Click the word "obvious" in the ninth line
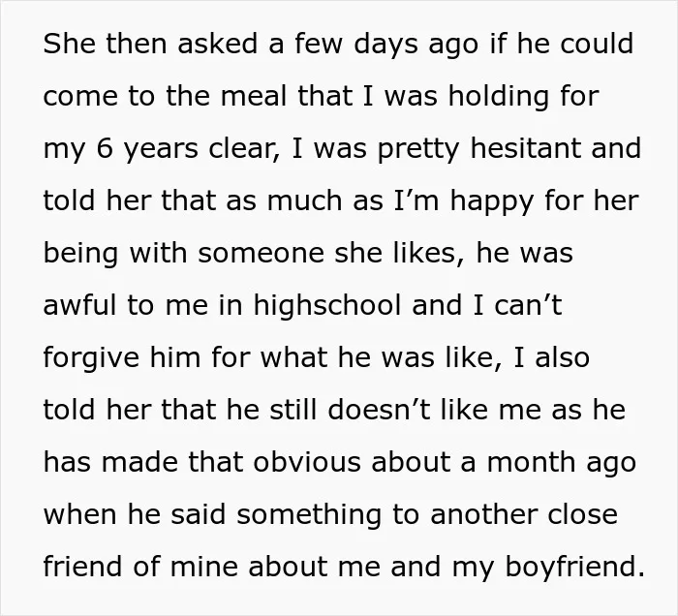 [307, 462]
